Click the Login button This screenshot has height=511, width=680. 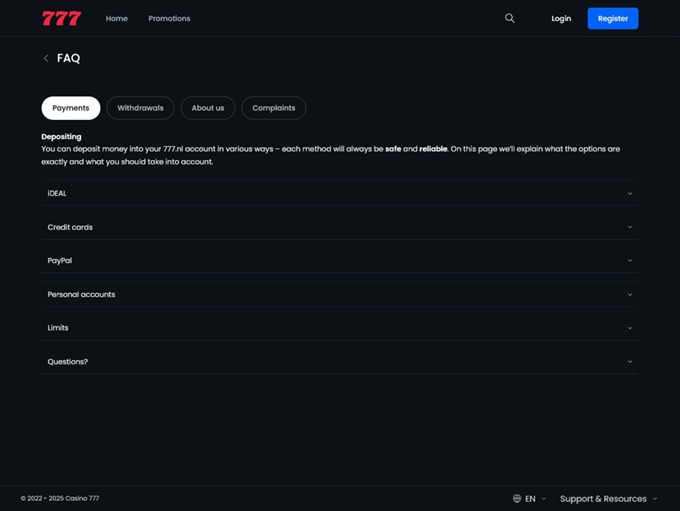[x=561, y=18]
